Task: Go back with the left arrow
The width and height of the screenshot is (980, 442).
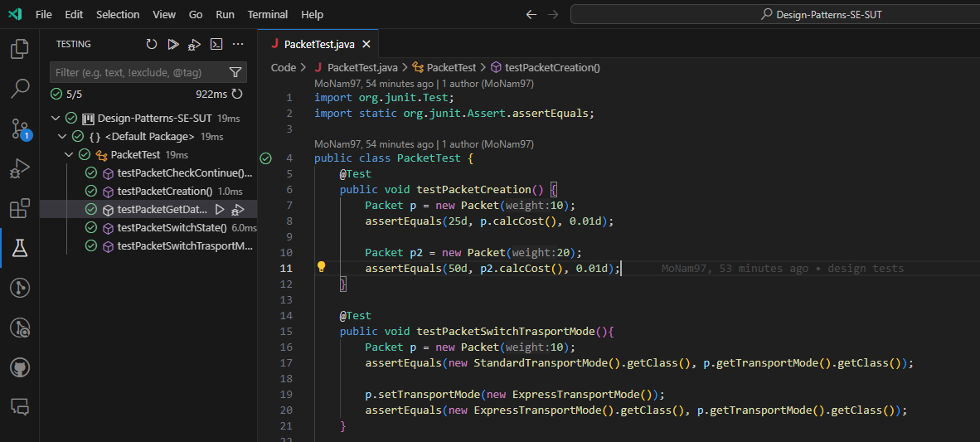Action: click(531, 14)
